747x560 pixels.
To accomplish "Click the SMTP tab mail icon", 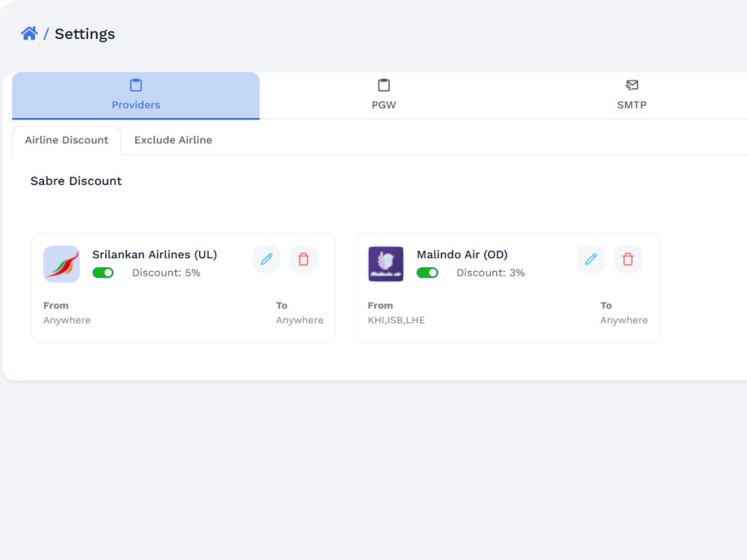I will (632, 85).
